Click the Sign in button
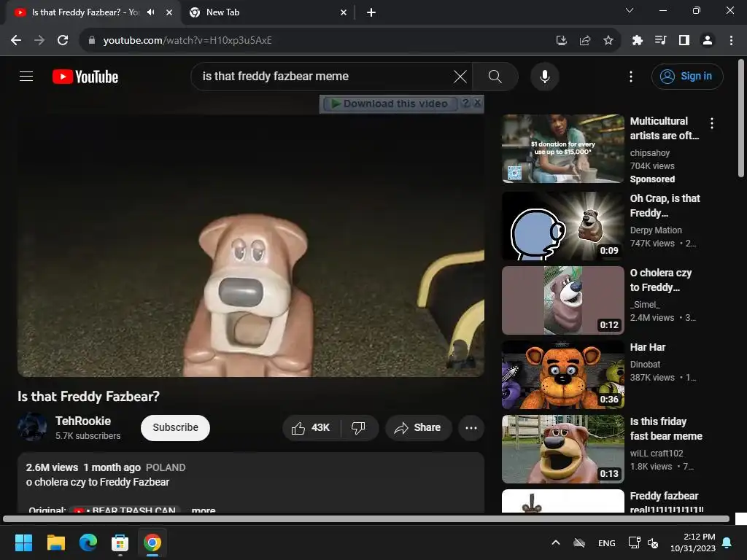 (687, 76)
